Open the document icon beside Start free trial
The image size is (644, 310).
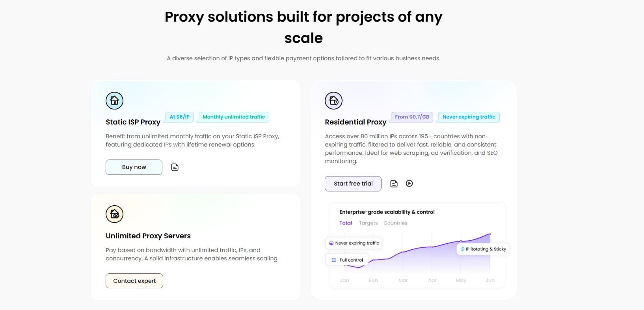pos(394,184)
